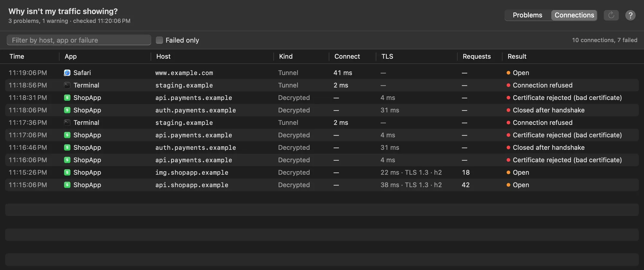Image resolution: width=644 pixels, height=270 pixels.
Task: Switch to the Problems tab
Action: (527, 15)
